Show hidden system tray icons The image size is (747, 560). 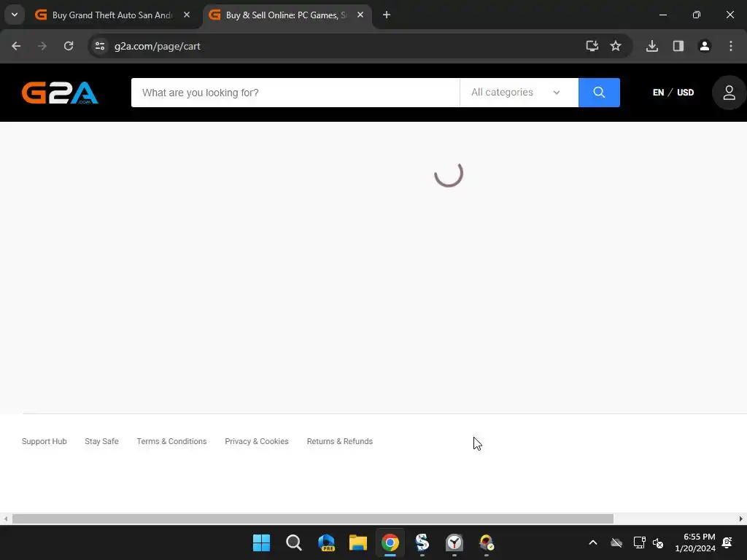point(593,542)
